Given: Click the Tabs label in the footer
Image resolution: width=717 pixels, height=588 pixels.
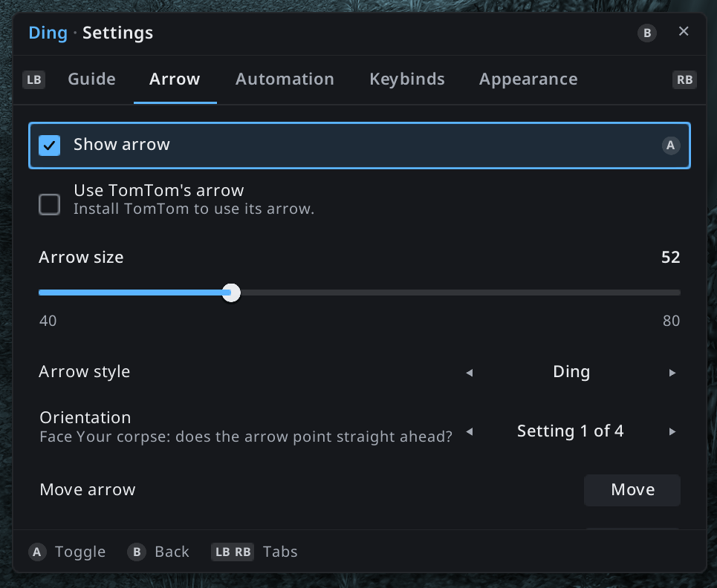Looking at the screenshot, I should coord(280,552).
